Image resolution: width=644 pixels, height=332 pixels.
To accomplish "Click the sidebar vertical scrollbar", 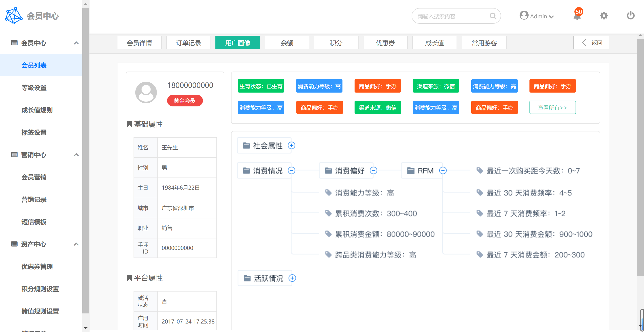I will pyautogui.click(x=85, y=160).
